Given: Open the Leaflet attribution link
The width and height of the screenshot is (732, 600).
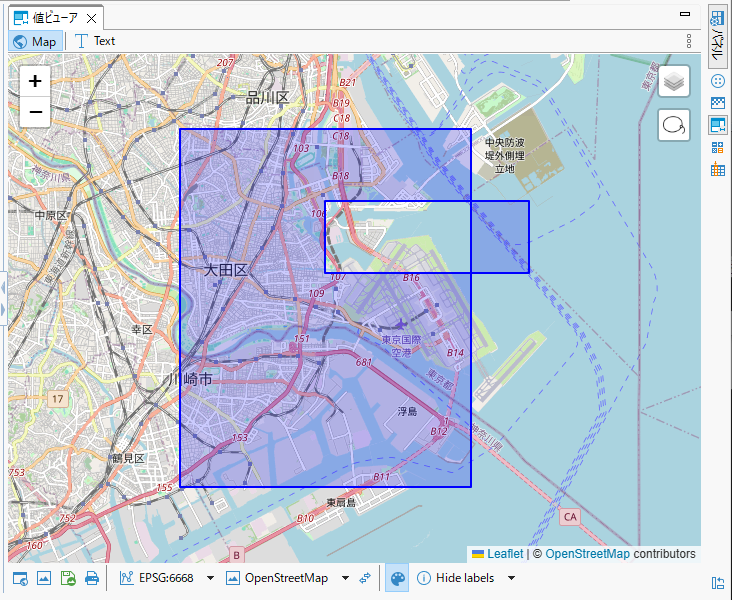Looking at the screenshot, I should point(505,554).
